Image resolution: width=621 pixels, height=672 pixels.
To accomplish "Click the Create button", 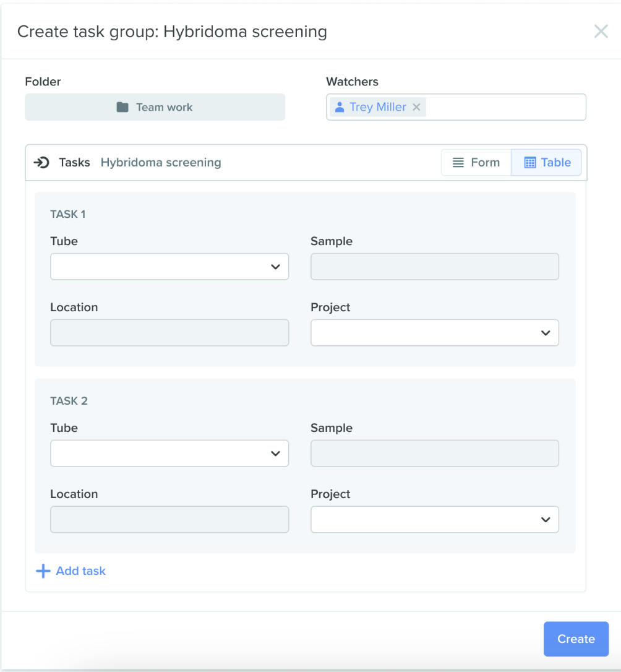I will [x=576, y=639].
